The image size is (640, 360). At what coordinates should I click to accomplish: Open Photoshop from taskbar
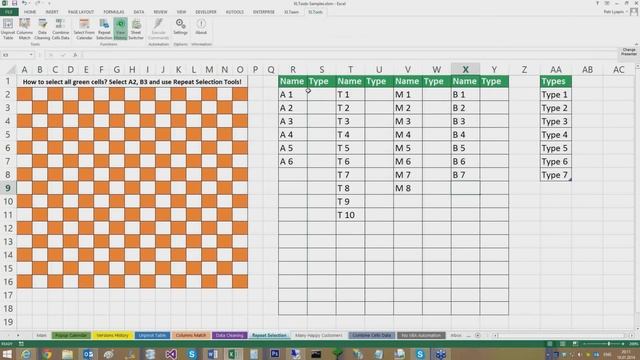pyautogui.click(x=275, y=354)
